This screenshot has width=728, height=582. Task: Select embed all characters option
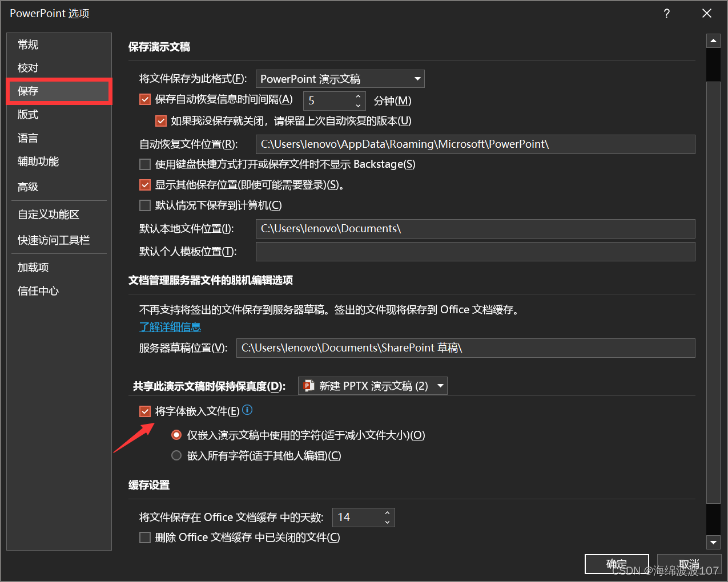[176, 455]
